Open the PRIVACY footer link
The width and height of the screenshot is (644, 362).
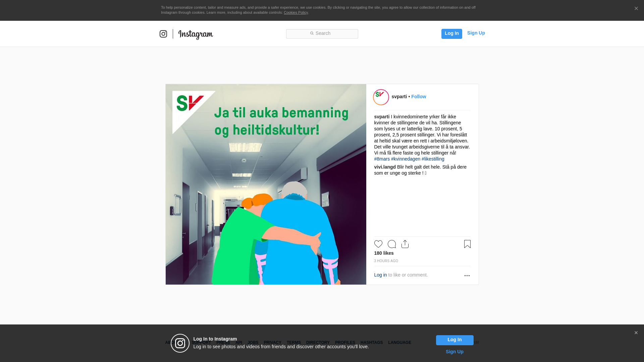click(272, 343)
